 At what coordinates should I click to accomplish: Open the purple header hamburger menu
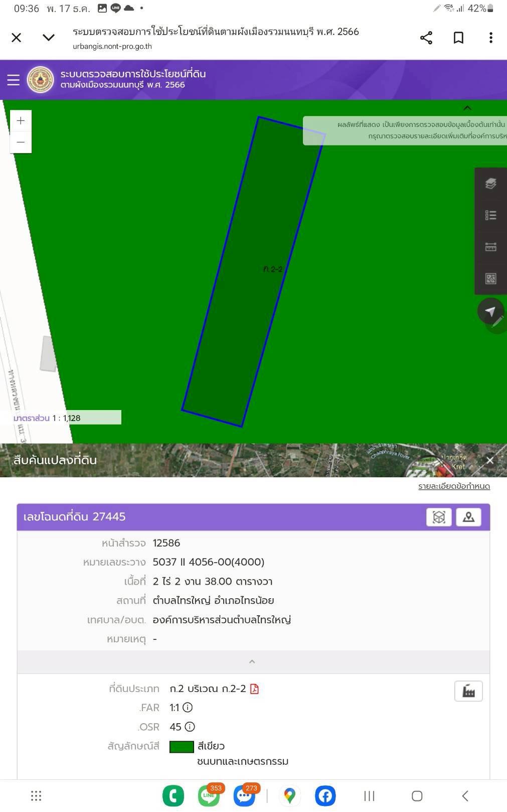(x=13, y=80)
